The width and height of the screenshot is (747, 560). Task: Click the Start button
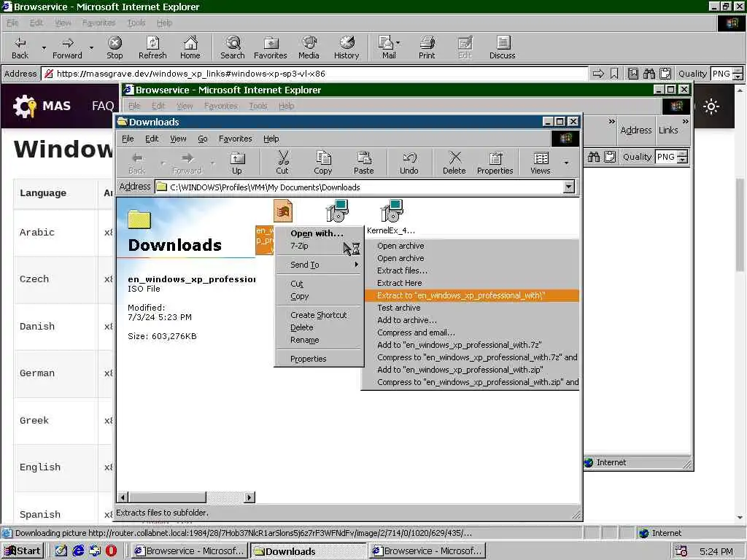point(23,551)
